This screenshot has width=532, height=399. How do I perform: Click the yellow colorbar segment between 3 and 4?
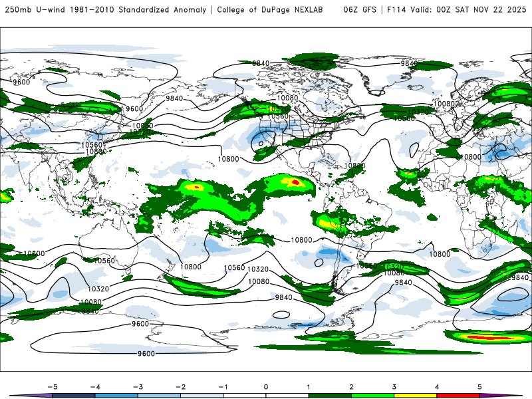(x=415, y=396)
